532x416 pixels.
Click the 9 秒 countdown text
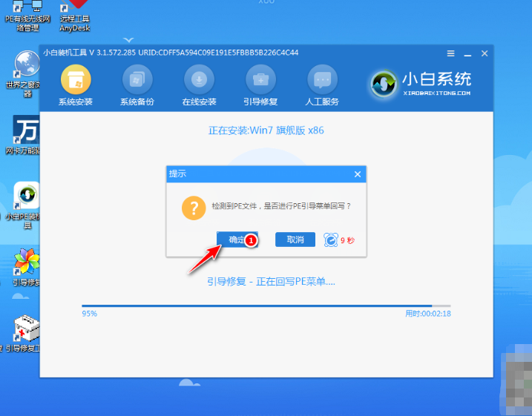coord(347,240)
